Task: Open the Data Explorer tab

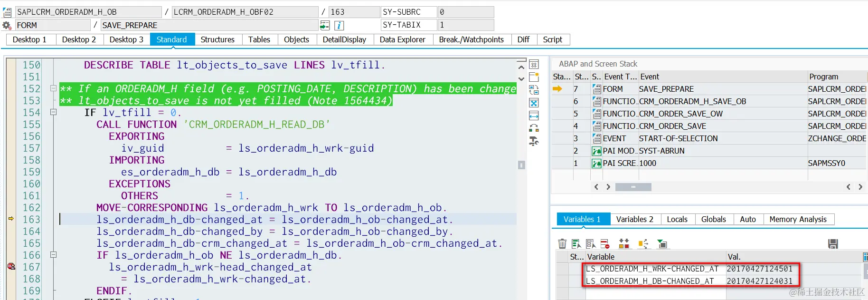Action: 403,39
